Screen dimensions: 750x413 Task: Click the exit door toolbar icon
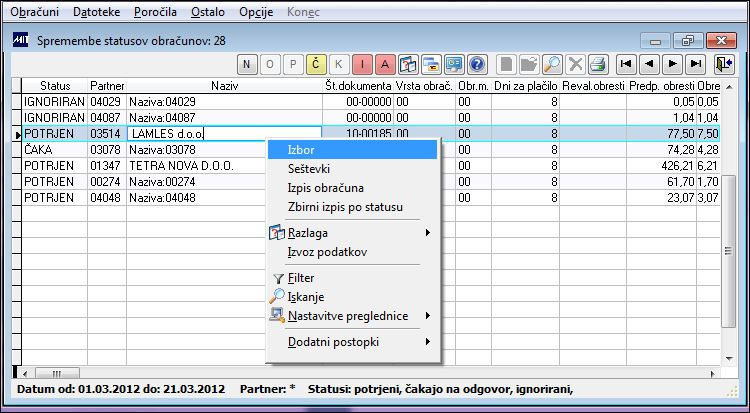725,64
